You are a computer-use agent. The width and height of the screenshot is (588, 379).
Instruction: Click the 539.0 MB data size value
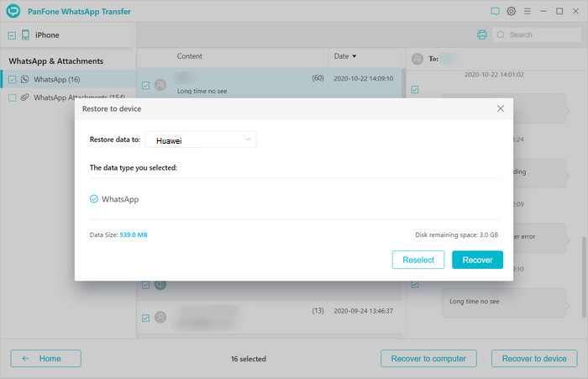(134, 235)
